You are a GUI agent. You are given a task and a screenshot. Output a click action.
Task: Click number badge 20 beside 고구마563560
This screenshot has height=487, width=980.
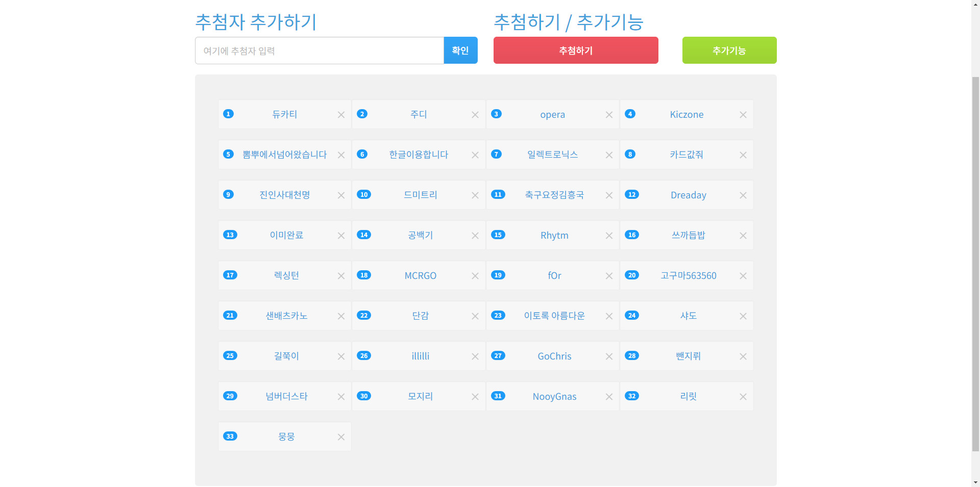coord(632,275)
